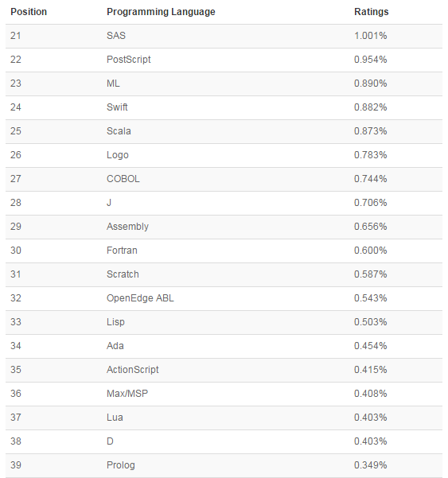This screenshot has height=478, width=448.
Task: Select the Prolog language entry
Action: pos(120,465)
